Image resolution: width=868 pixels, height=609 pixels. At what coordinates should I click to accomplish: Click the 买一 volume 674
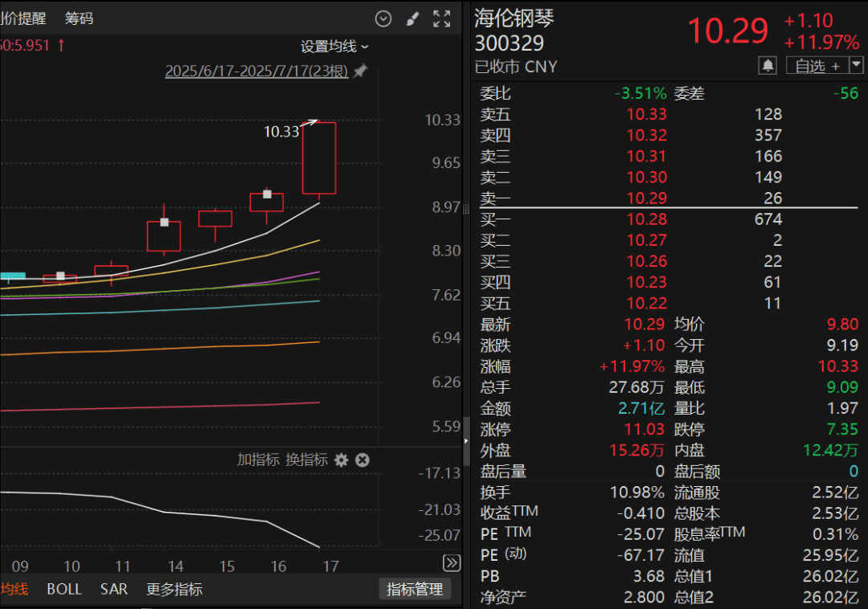coord(768,219)
